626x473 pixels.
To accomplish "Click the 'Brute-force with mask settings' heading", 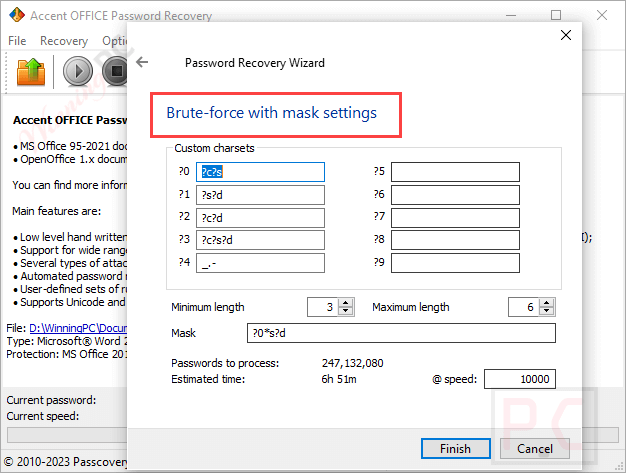I will point(271,113).
